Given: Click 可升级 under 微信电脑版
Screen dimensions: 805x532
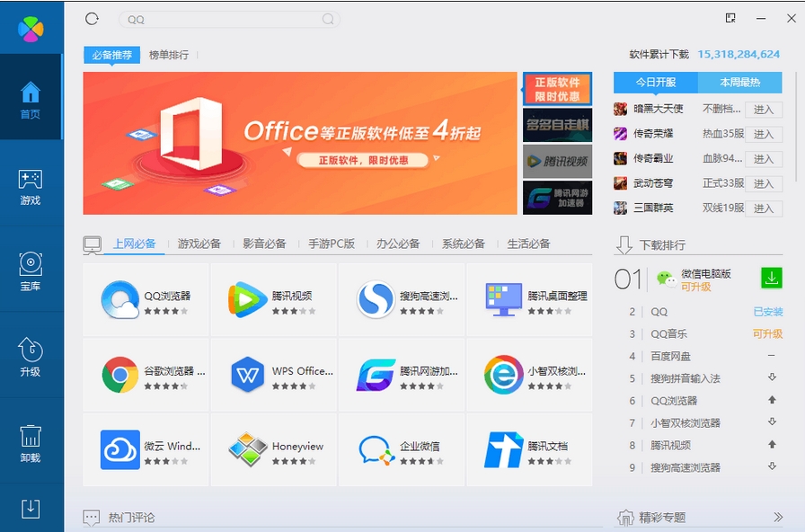Looking at the screenshot, I should tap(696, 287).
